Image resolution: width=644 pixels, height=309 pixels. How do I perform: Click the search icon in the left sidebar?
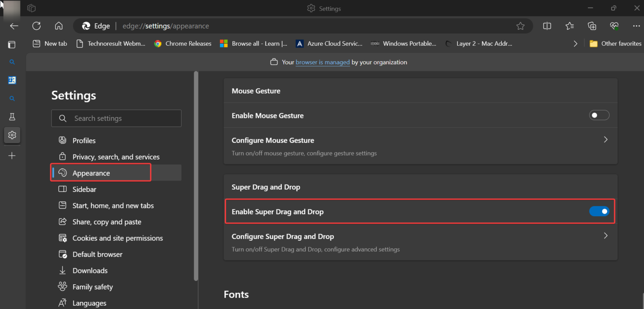[12, 62]
